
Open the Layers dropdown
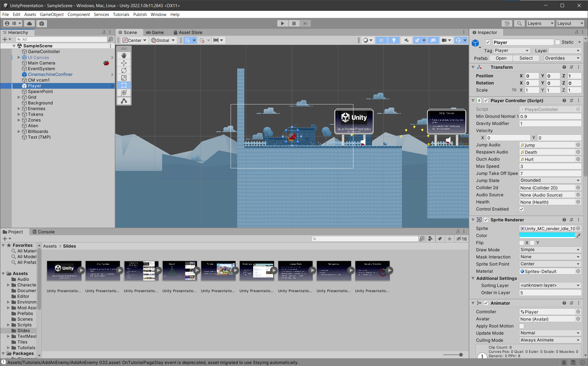(540, 23)
